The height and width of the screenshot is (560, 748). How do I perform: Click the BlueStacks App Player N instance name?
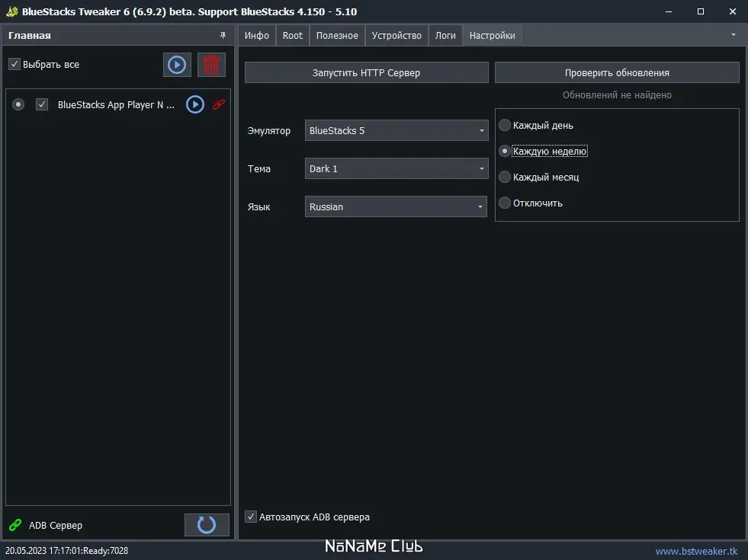(116, 105)
